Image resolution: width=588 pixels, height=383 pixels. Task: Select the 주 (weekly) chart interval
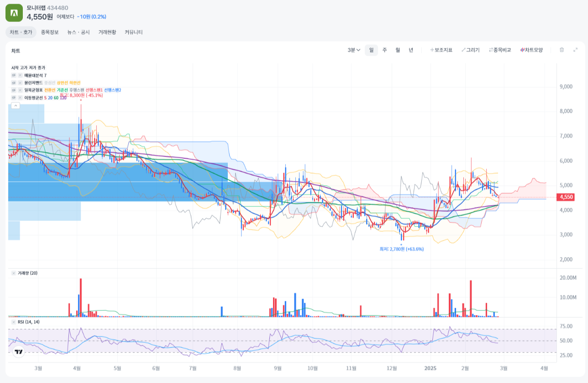pyautogui.click(x=384, y=50)
